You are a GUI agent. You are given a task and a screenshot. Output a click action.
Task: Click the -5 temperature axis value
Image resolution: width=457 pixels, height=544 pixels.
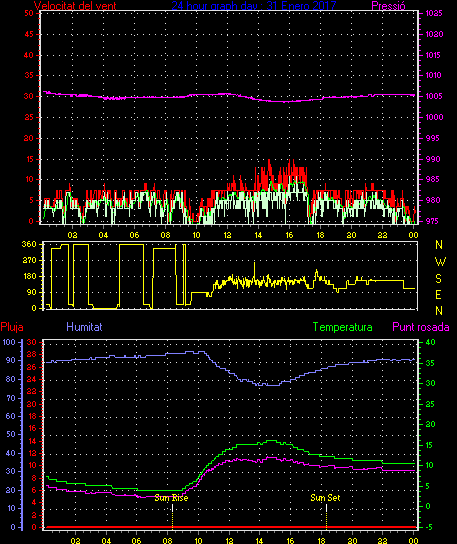pos(429,527)
